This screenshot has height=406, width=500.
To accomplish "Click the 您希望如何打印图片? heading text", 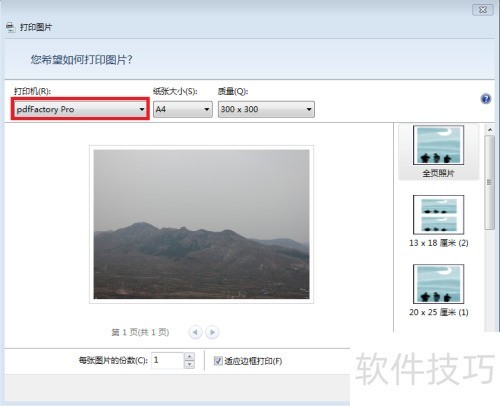I will point(82,60).
